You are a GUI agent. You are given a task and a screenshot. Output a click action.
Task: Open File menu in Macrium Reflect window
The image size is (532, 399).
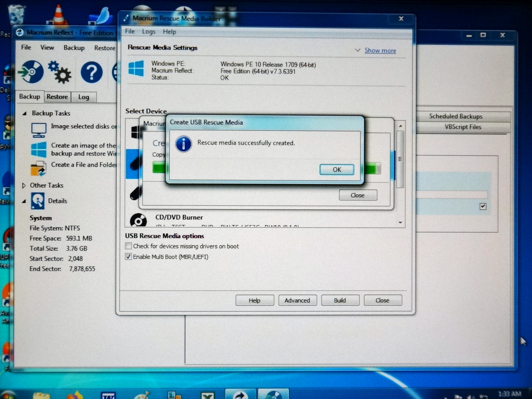point(26,47)
